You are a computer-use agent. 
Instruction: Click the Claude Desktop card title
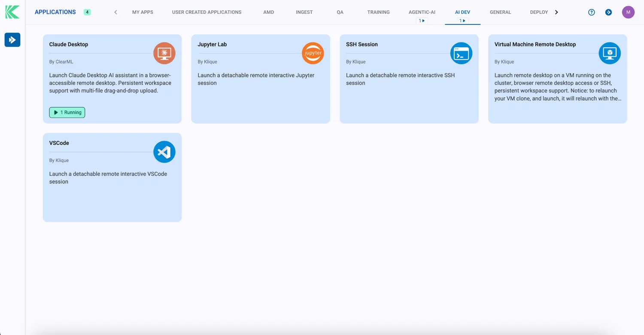click(69, 44)
